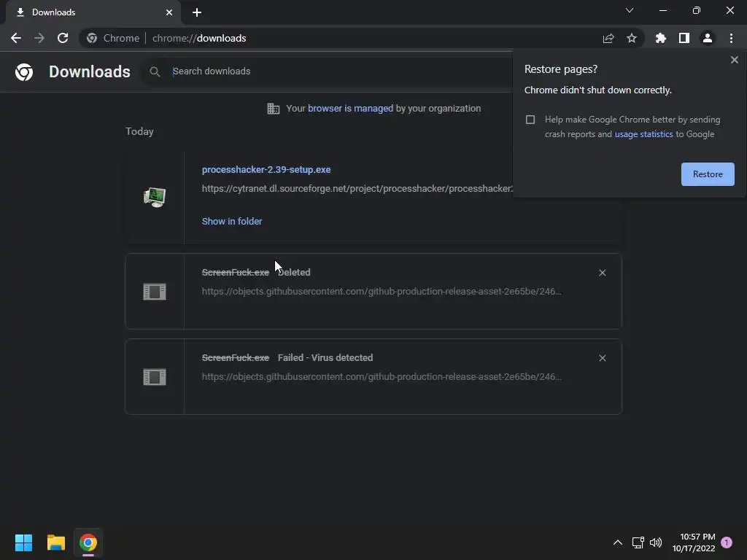Enable sending crash reports checkbox

(530, 120)
